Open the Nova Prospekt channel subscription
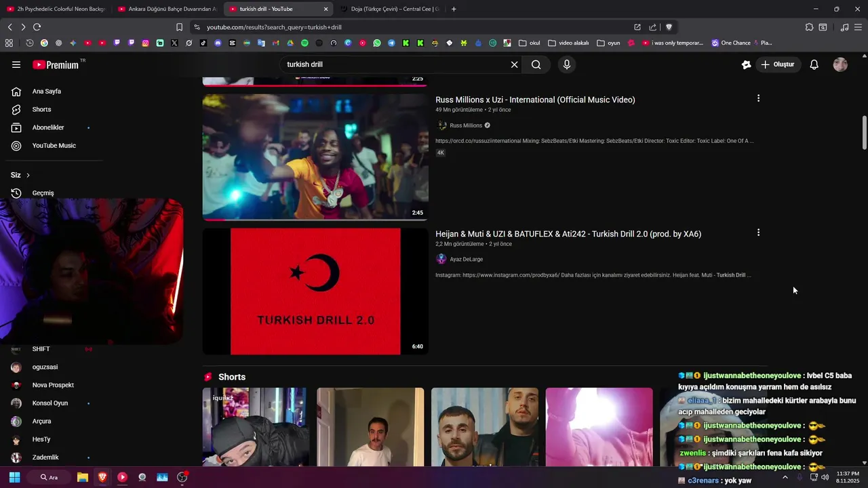The width and height of the screenshot is (868, 488). tap(53, 385)
